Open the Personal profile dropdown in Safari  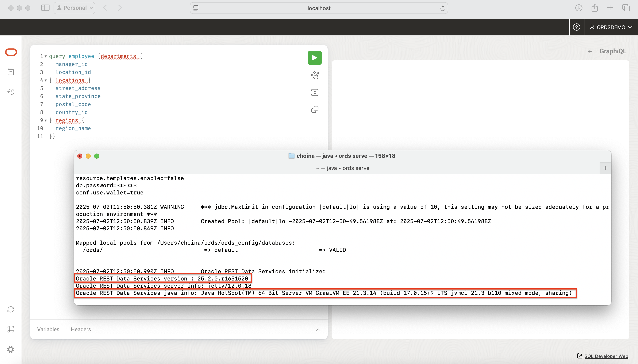pos(74,8)
